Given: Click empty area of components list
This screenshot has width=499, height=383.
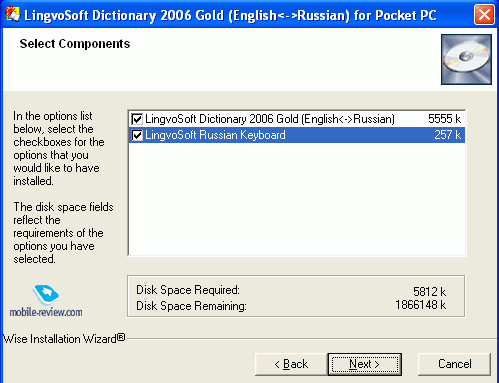Looking at the screenshot, I should click(x=296, y=199).
